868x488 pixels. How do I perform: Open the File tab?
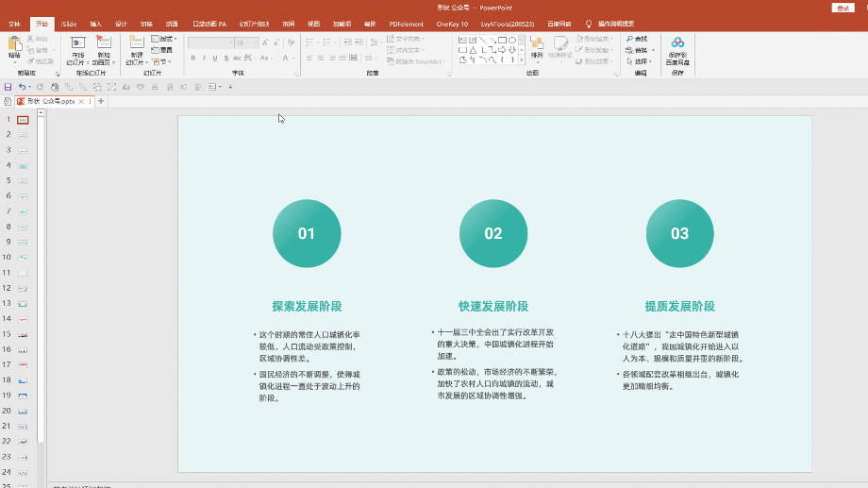[x=14, y=24]
